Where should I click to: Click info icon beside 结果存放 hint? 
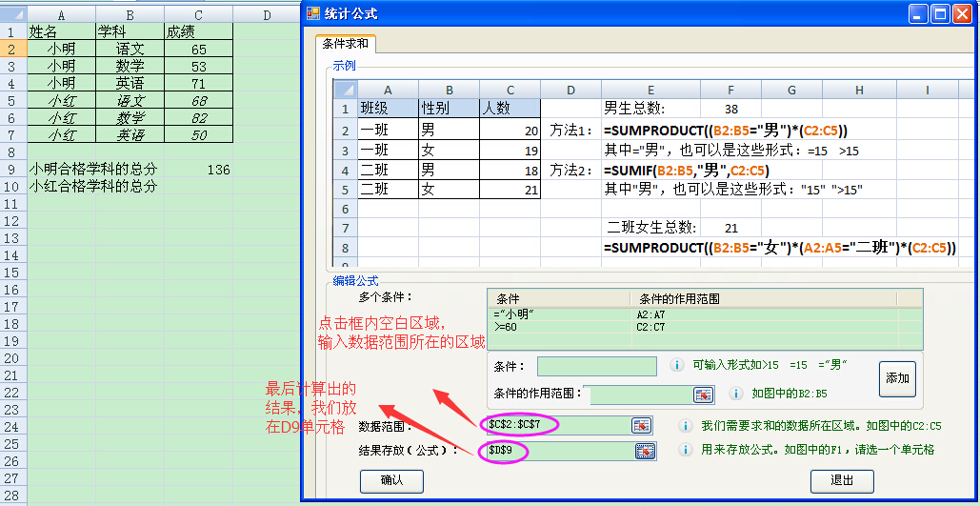pyautogui.click(x=685, y=450)
